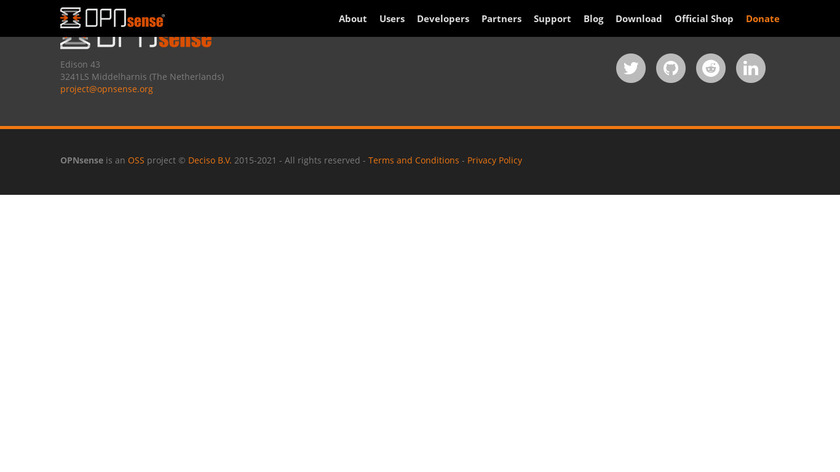Viewport: 840px width, 472px height.
Task: Click the Edison 43 address line
Action: tap(80, 64)
